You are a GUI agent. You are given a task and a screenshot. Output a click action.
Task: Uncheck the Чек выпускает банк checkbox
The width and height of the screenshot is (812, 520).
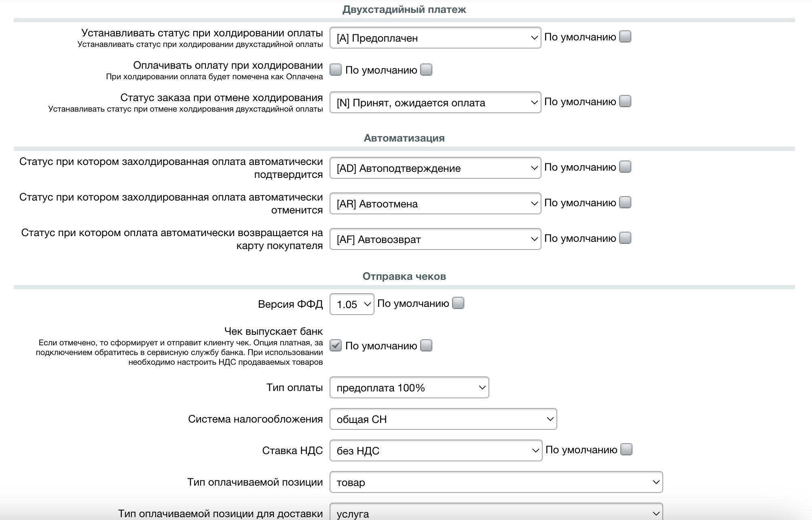point(336,346)
